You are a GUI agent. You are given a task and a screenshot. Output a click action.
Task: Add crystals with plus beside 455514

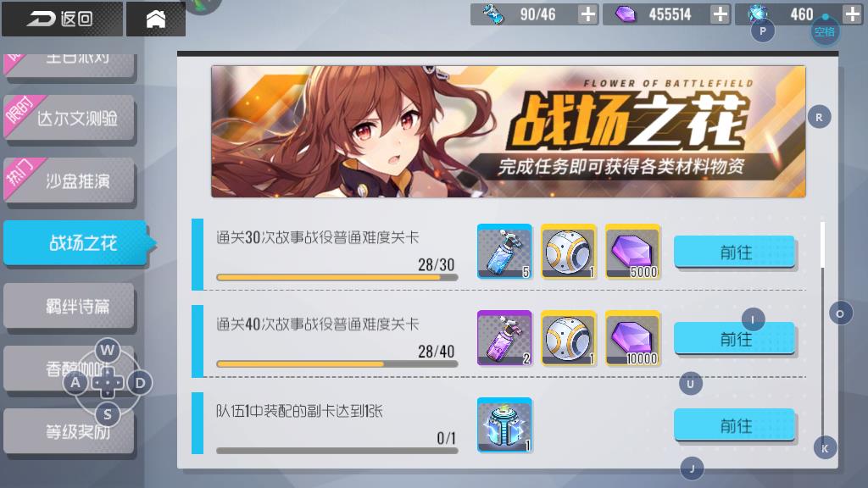coord(720,14)
